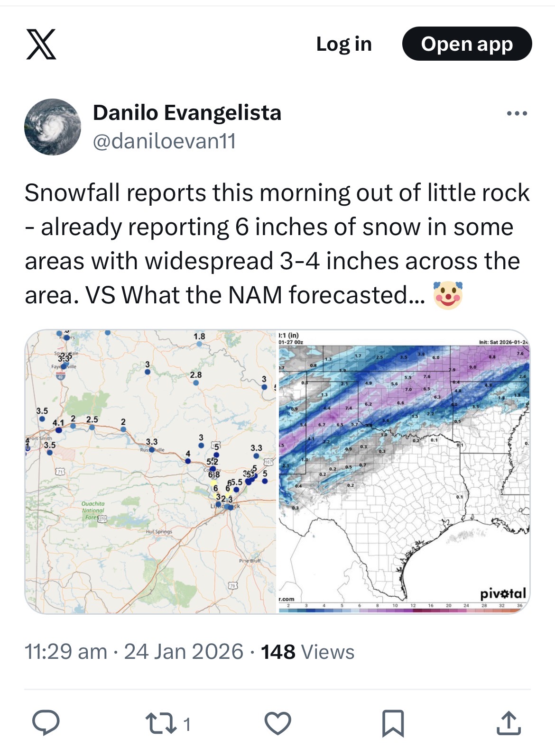Click the share upload icon
555x756 pixels.
pos(509,723)
